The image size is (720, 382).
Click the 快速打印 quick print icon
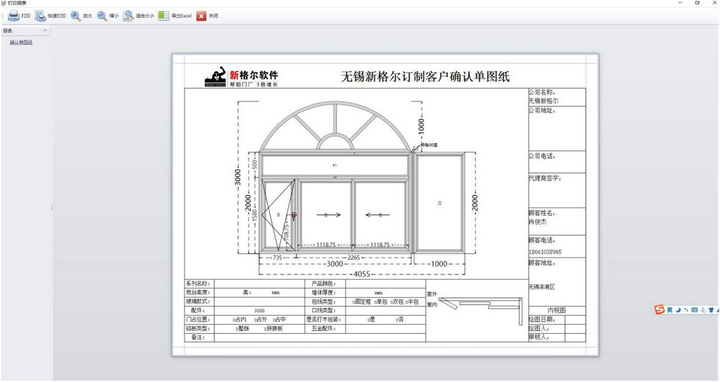coord(40,16)
